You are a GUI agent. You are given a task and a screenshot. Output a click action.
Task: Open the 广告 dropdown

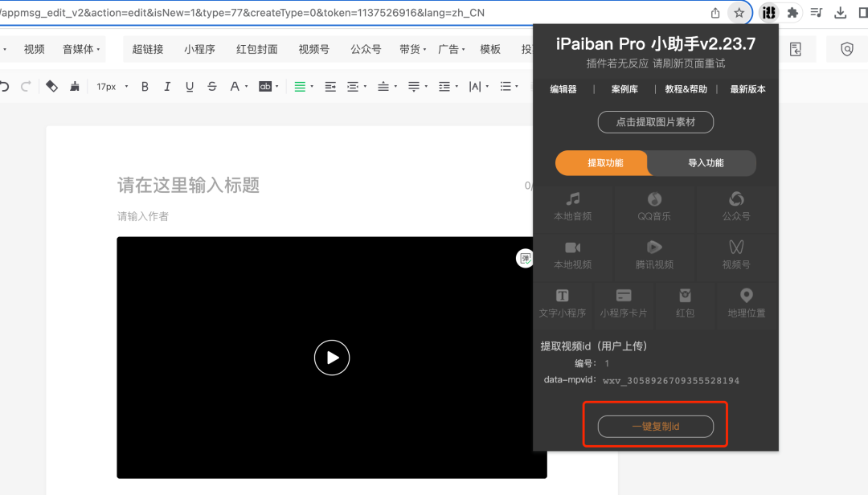pyautogui.click(x=451, y=49)
